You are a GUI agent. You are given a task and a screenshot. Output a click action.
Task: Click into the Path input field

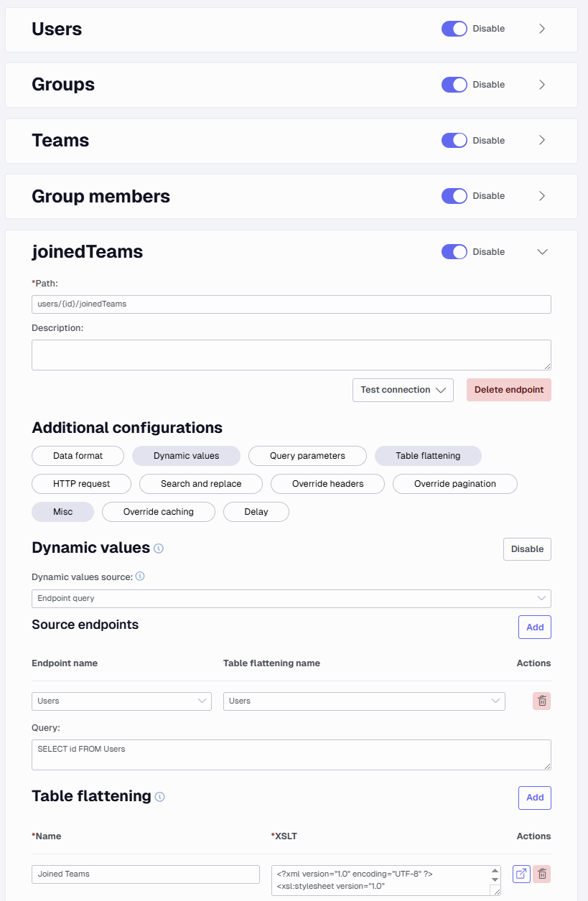tap(291, 304)
